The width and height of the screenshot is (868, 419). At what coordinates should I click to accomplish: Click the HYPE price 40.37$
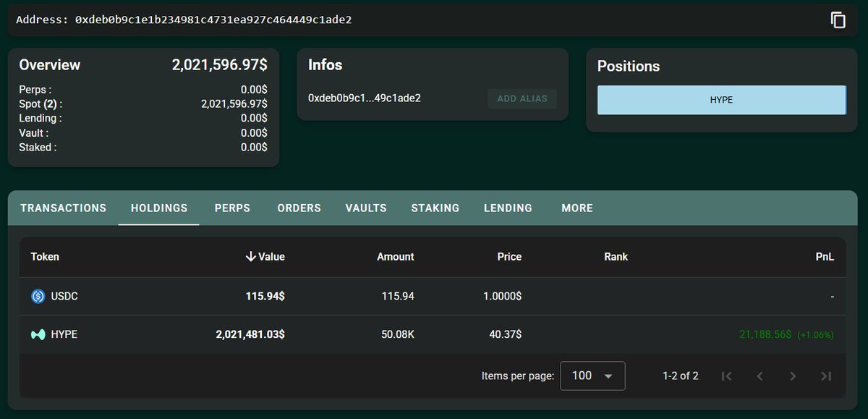click(506, 334)
